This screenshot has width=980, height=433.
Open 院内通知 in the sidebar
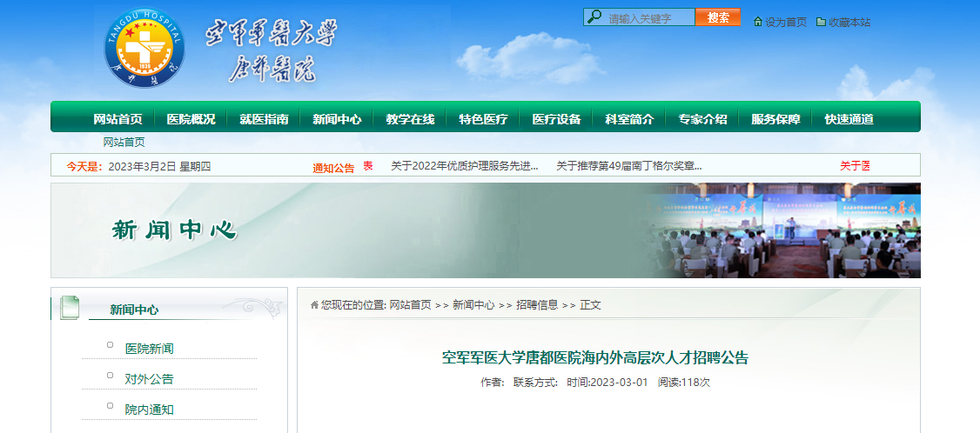tap(150, 410)
